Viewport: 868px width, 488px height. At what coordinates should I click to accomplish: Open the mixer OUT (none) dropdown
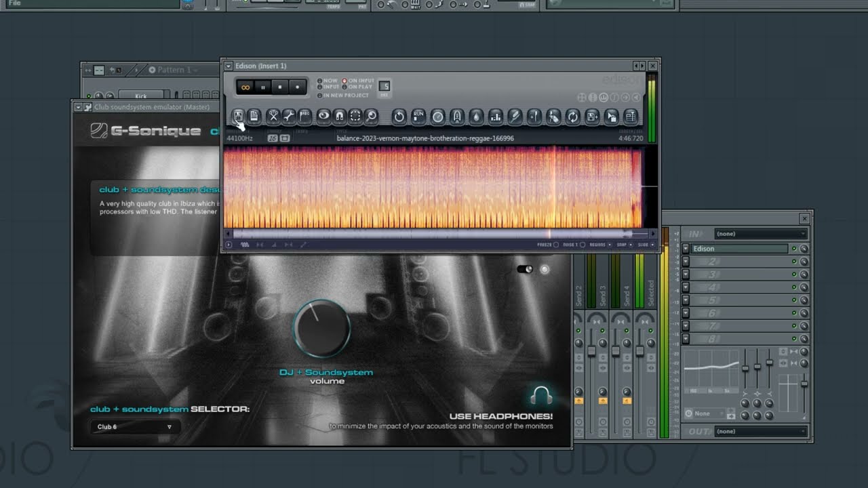coord(761,431)
